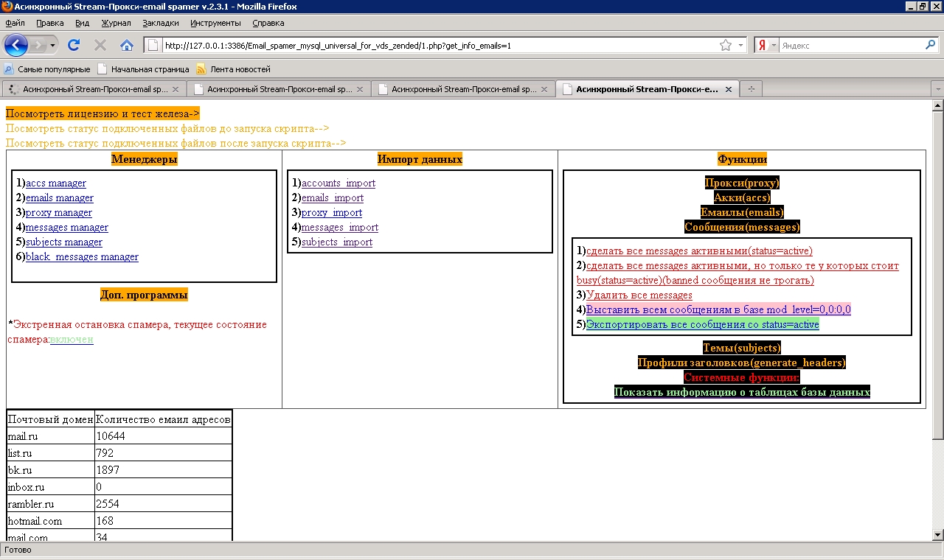Go back with the Back arrow button
This screenshot has width=944, height=560.
pyautogui.click(x=15, y=45)
